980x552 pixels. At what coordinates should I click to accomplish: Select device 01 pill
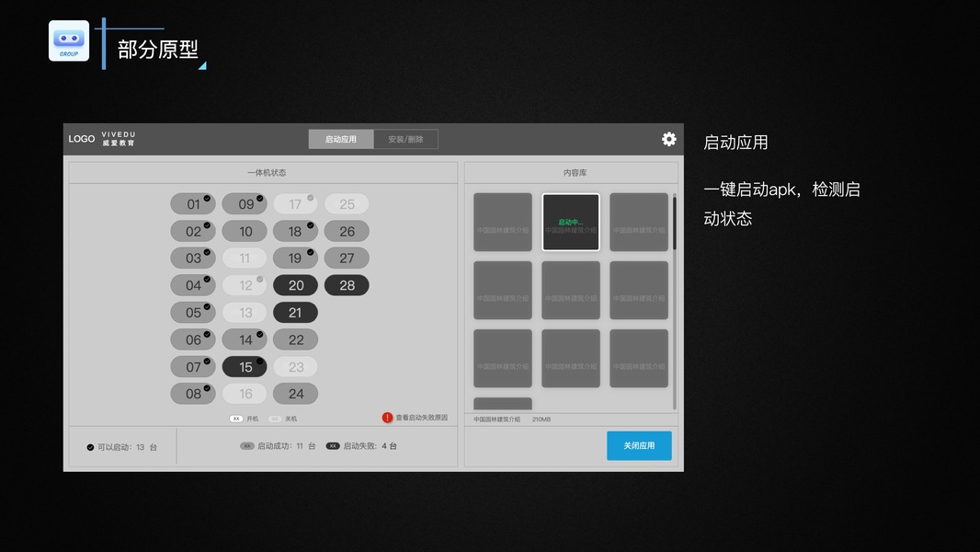(x=193, y=204)
